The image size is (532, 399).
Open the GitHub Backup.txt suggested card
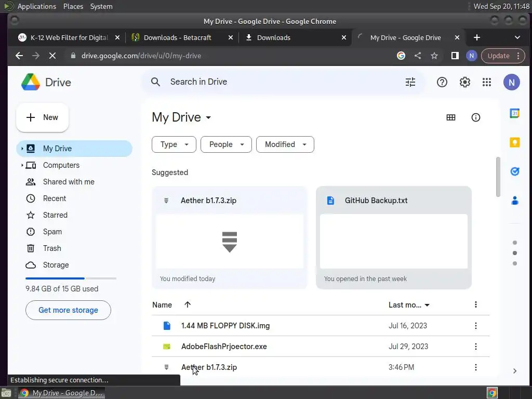pyautogui.click(x=394, y=237)
